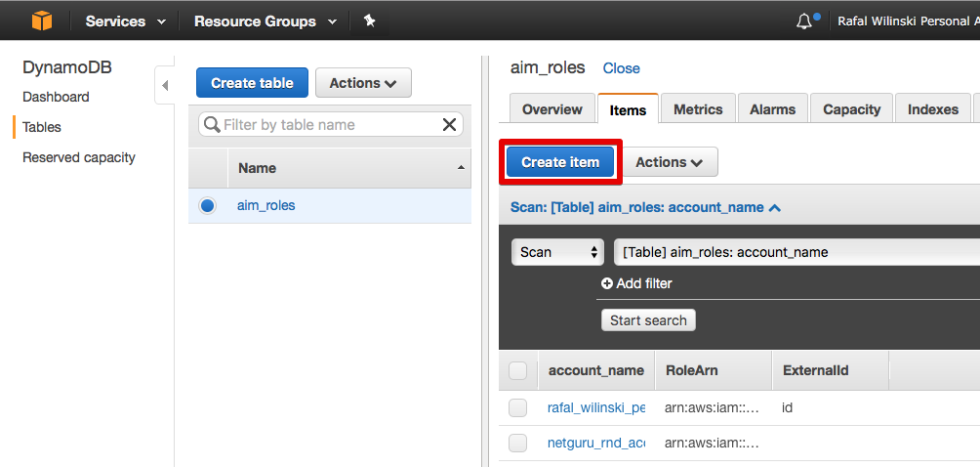Clear the table name filter with X

[449, 125]
